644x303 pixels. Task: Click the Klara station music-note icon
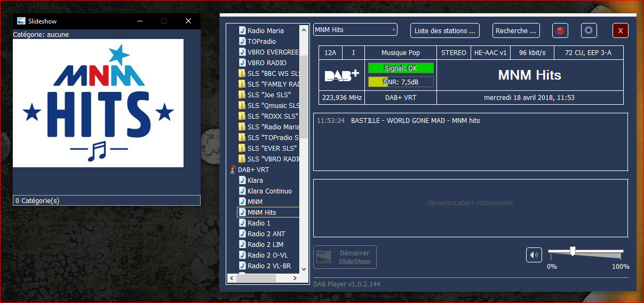[x=242, y=180]
